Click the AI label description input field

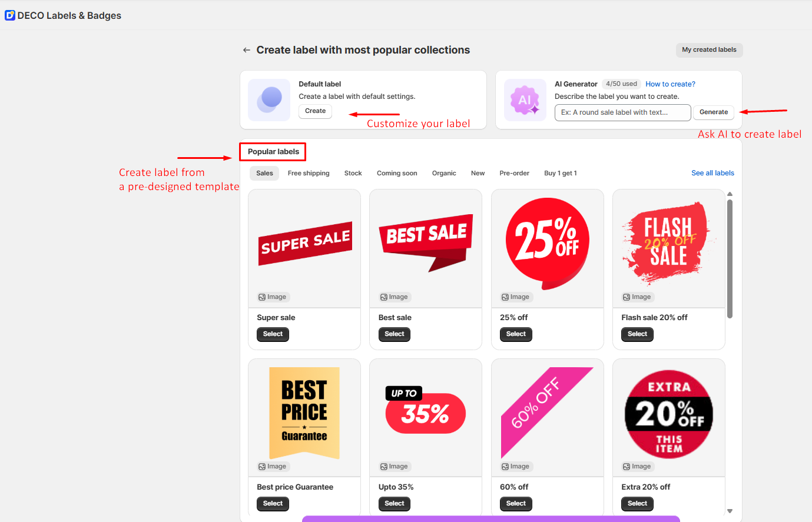pos(622,112)
